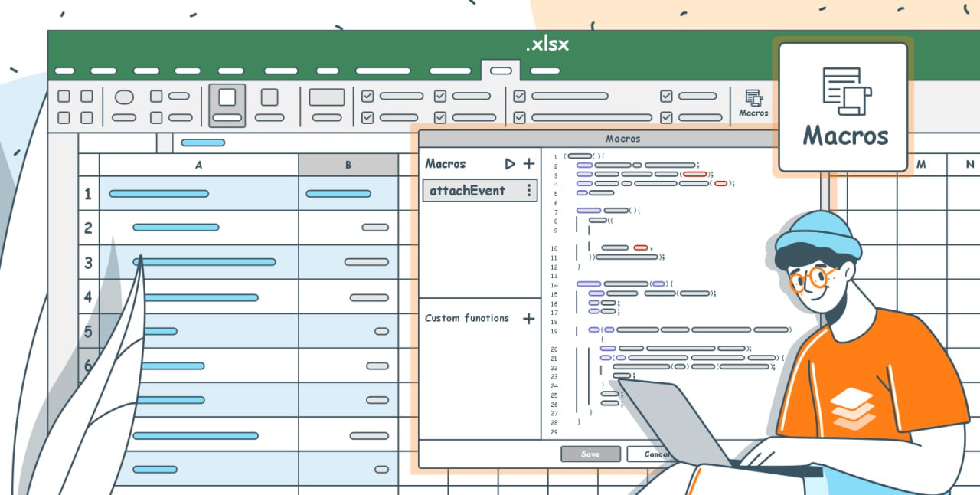
Task: Select the first ribbon tab on the left
Action: click(65, 70)
